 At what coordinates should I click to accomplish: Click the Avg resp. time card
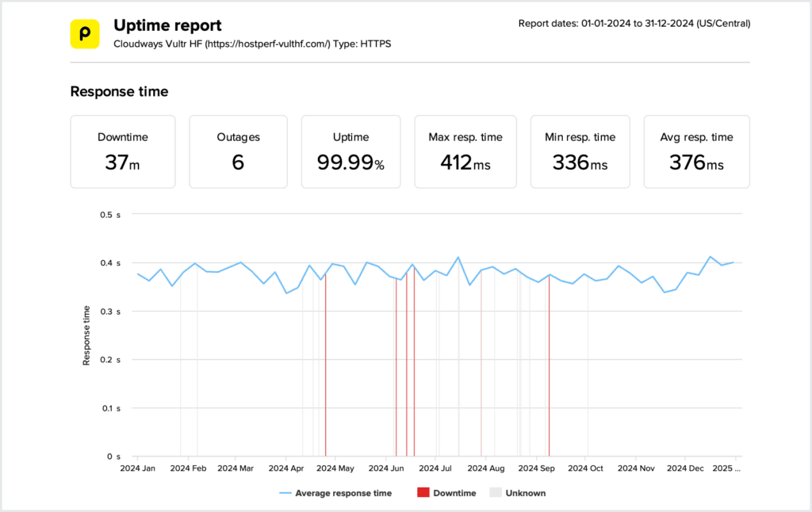pos(696,151)
